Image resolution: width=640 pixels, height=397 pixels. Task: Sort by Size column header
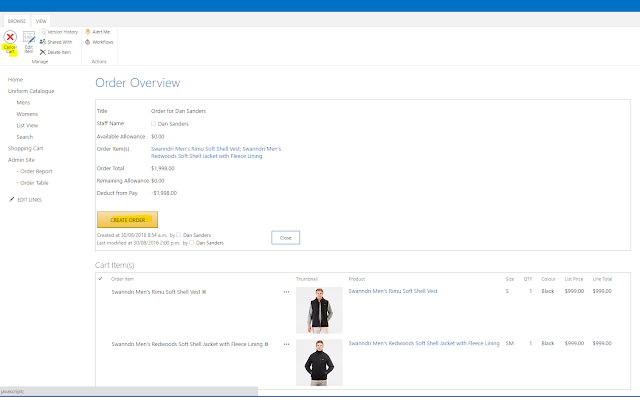coord(510,279)
